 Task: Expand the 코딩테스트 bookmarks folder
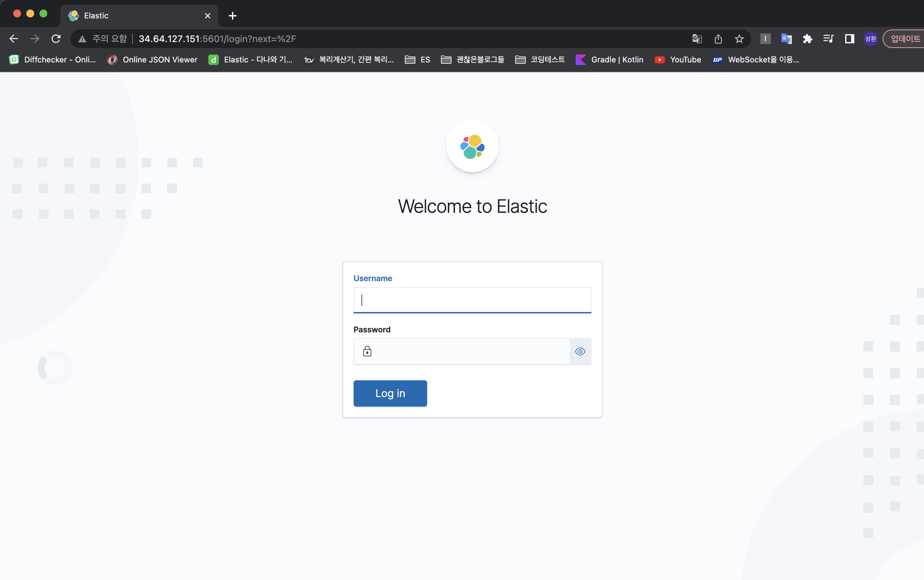[540, 59]
